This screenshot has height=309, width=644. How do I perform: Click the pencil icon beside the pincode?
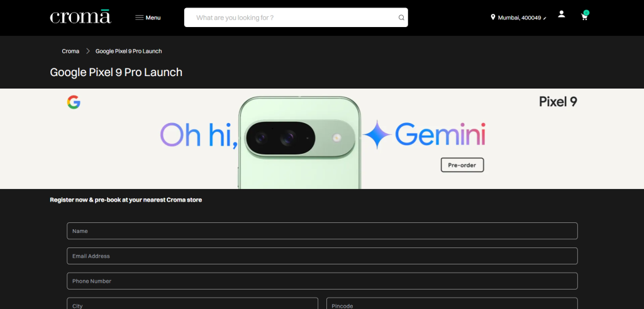(x=545, y=18)
